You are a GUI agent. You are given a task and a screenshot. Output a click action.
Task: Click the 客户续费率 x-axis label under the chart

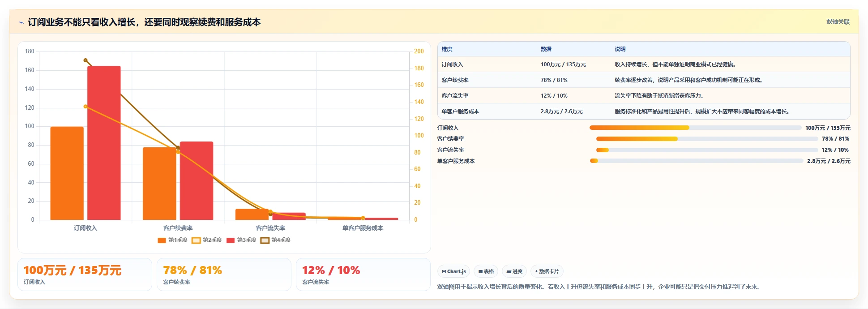tap(178, 228)
